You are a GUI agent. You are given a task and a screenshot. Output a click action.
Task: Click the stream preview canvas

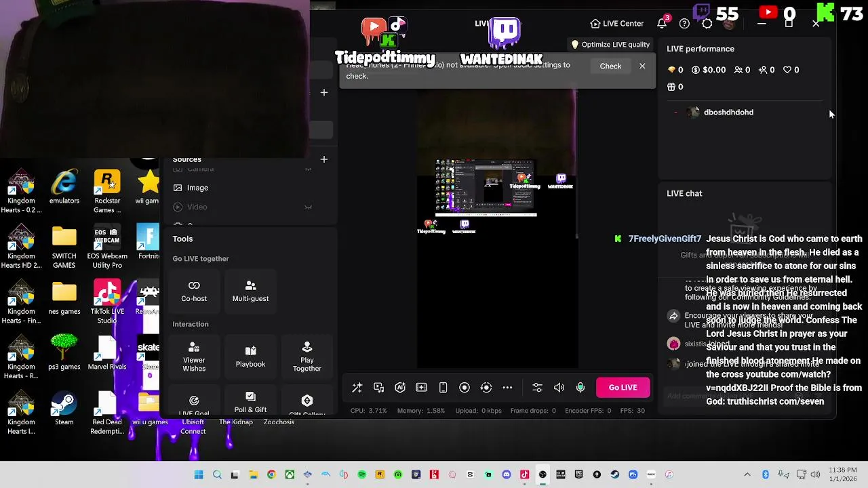(x=497, y=229)
